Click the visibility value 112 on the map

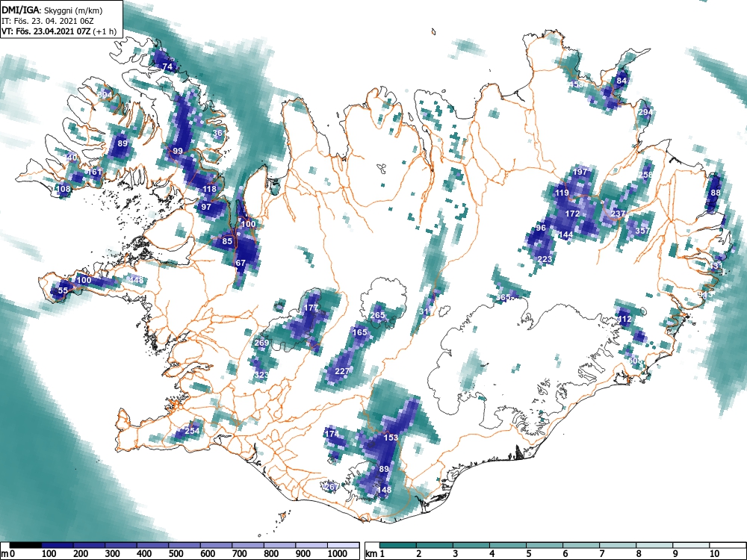pos(624,319)
